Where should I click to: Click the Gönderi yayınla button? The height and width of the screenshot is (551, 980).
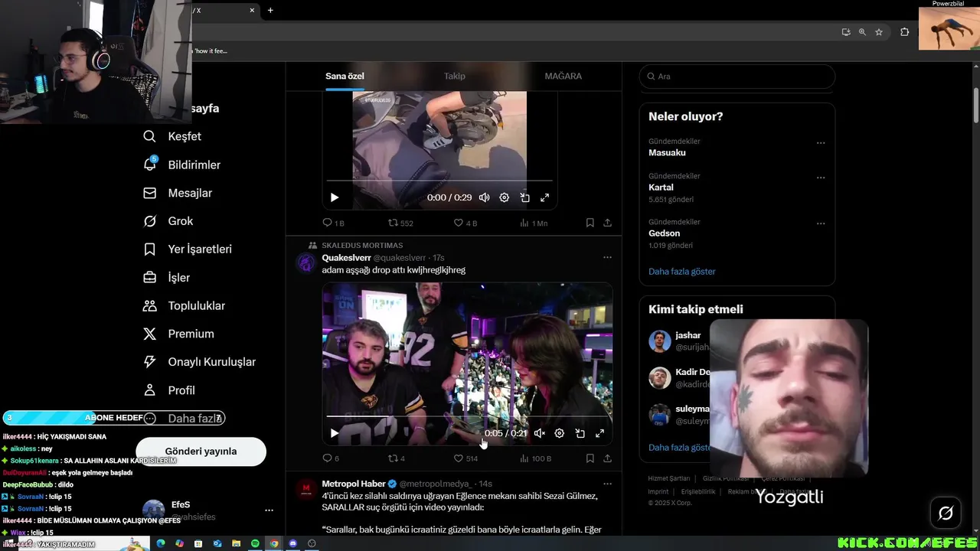tap(201, 452)
